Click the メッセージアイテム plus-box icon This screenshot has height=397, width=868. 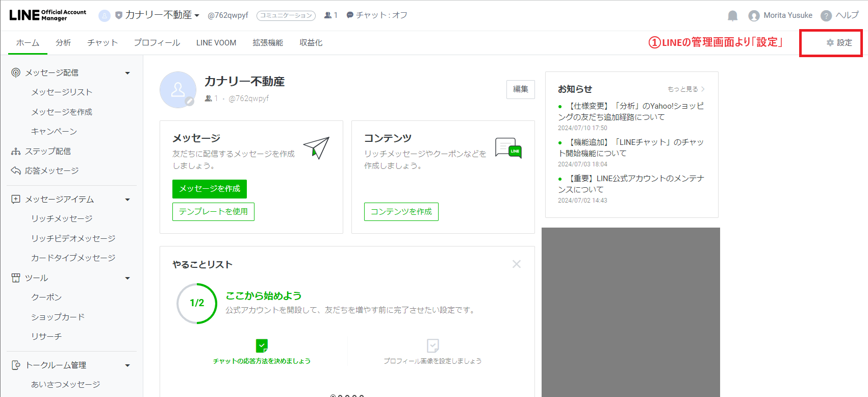pyautogui.click(x=16, y=199)
